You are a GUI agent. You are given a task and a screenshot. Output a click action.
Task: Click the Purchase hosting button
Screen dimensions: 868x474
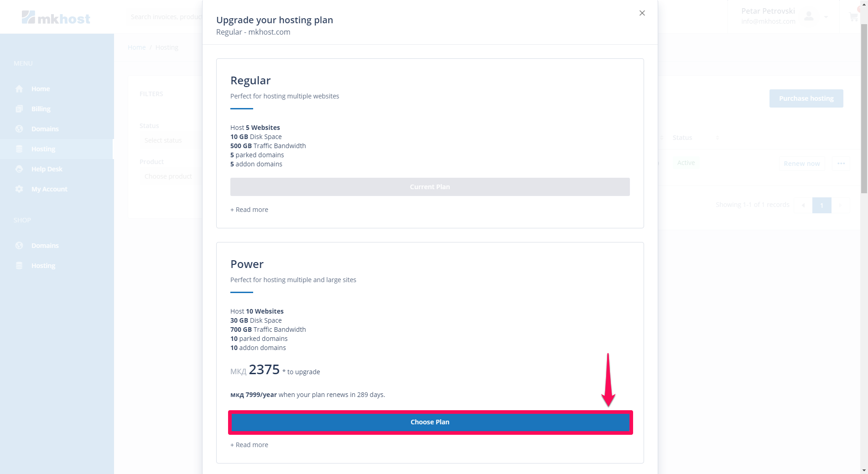pos(806,98)
